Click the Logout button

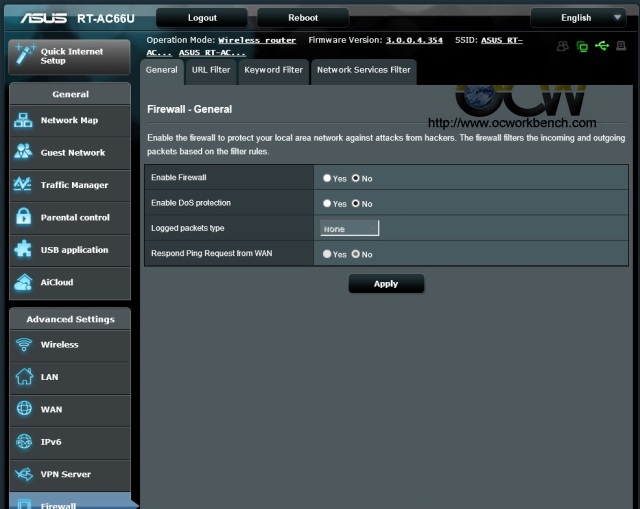(x=202, y=18)
